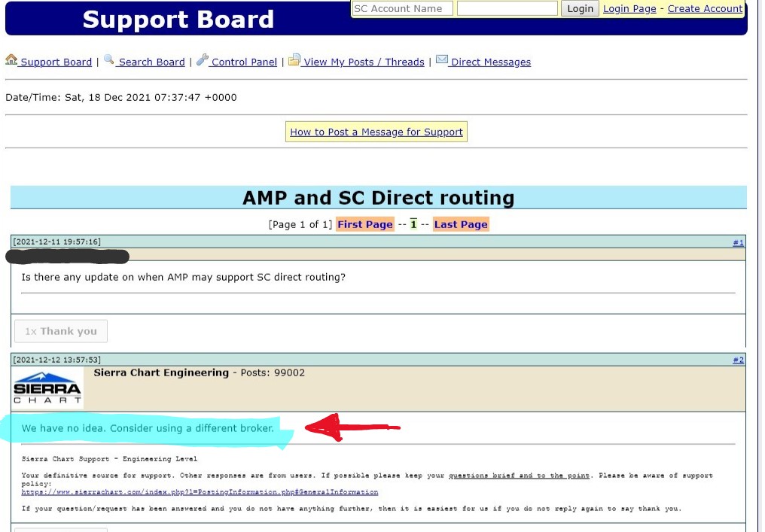Open the sierrachart.com PostingInformation link
765x532 pixels.
click(200, 492)
